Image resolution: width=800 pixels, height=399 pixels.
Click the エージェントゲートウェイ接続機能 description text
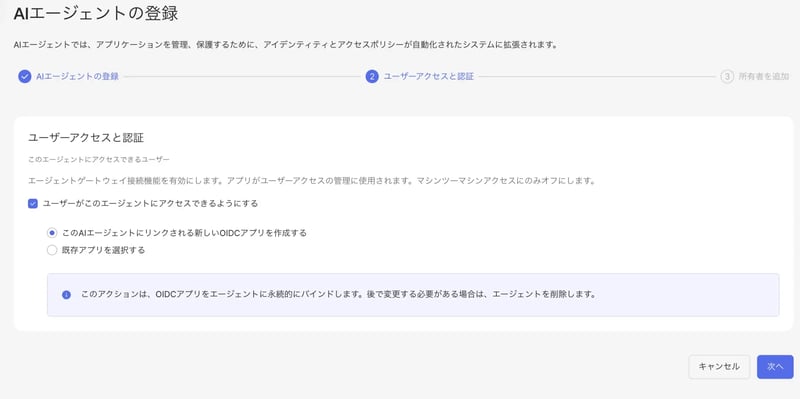point(312,181)
